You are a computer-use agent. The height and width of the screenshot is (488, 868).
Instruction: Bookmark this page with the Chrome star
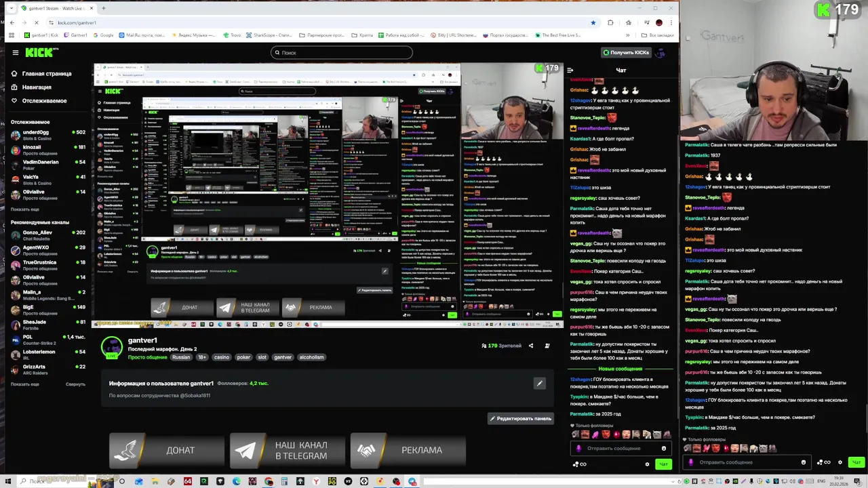click(593, 22)
